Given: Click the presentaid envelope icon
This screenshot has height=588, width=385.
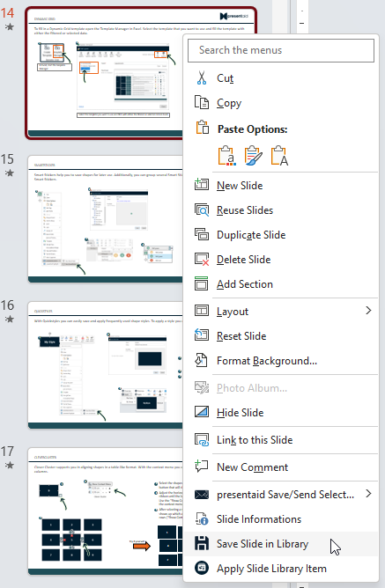Looking at the screenshot, I should (202, 494).
